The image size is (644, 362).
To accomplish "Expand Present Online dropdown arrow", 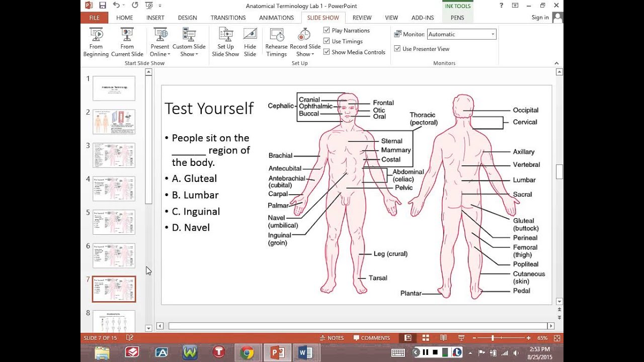I will pyautogui.click(x=169, y=54).
